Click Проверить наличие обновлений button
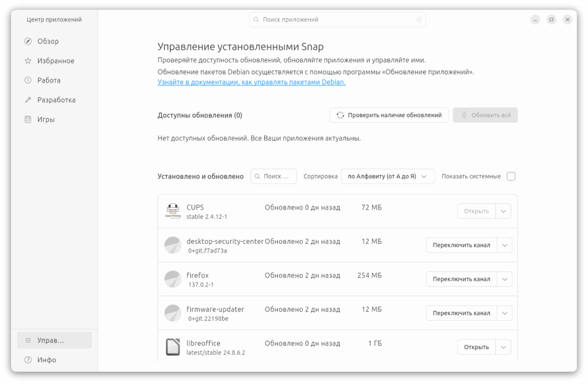Viewport: 588px width, 384px height. [x=389, y=115]
